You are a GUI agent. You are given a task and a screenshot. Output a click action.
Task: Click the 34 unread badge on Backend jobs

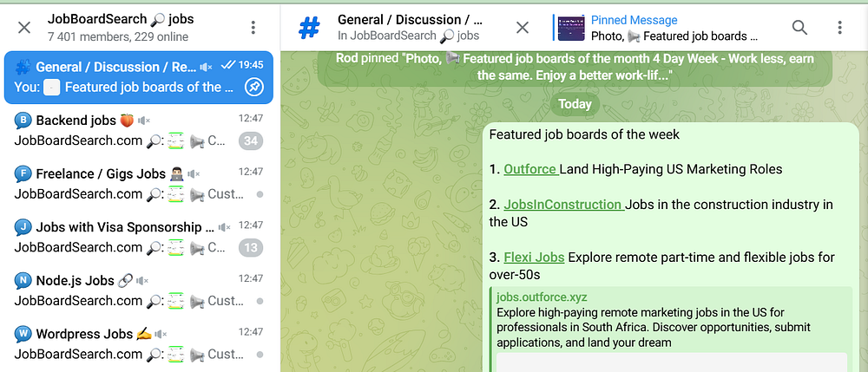pyautogui.click(x=251, y=141)
